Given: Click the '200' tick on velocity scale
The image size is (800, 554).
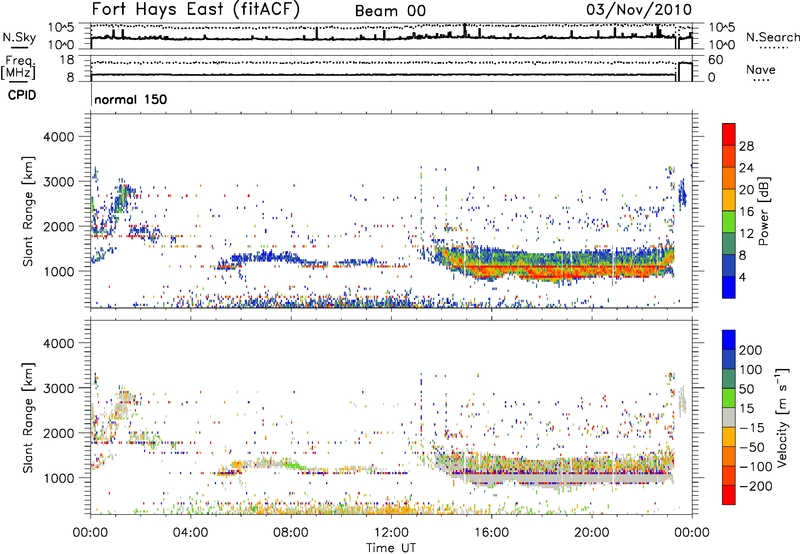Looking at the screenshot, I should pos(751,350).
